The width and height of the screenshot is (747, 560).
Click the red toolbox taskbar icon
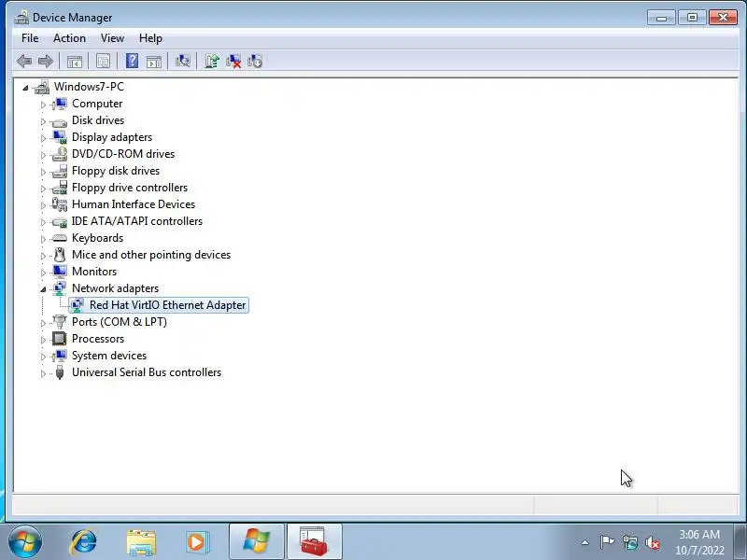coord(315,542)
